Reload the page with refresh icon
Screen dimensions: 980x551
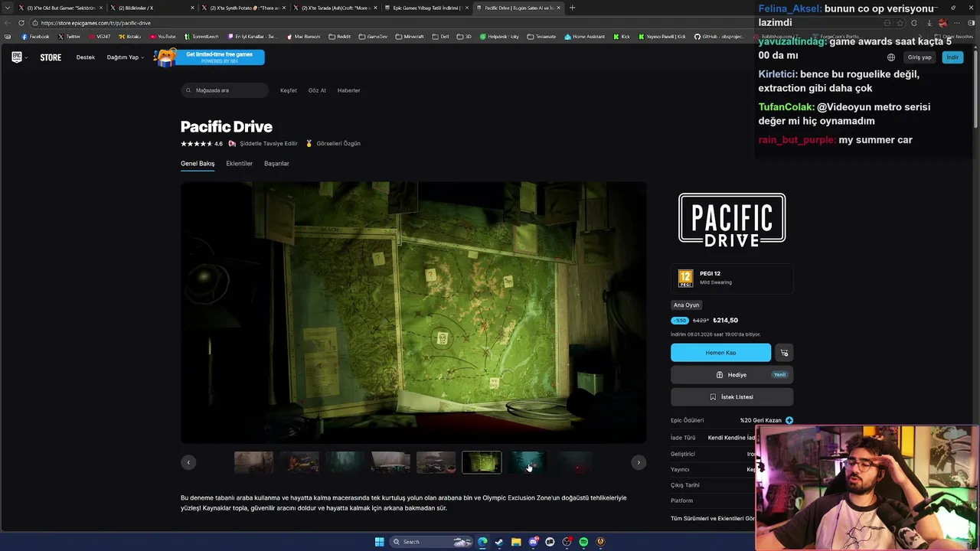[x=21, y=23]
